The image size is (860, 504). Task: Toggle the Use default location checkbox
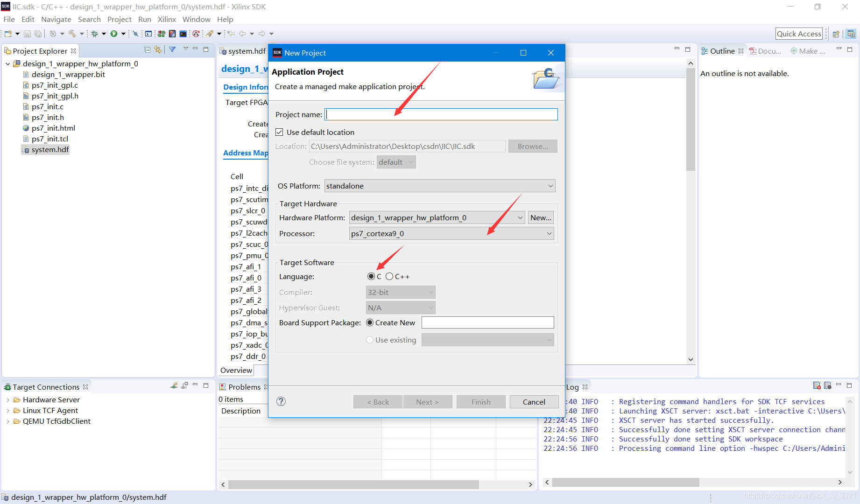[279, 132]
